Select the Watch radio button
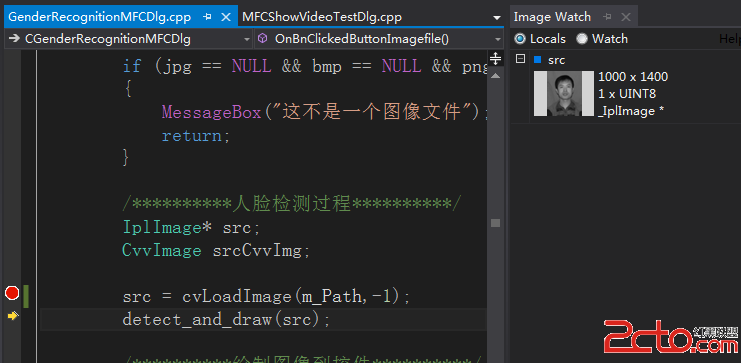This screenshot has width=741, height=363. click(602, 39)
